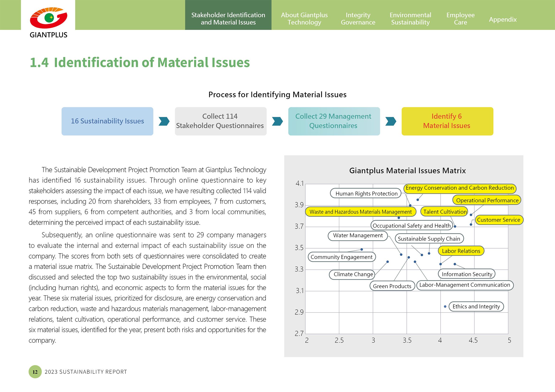The height and width of the screenshot is (392, 555).
Task: Click x-axis value 2.5
Action: point(339,340)
